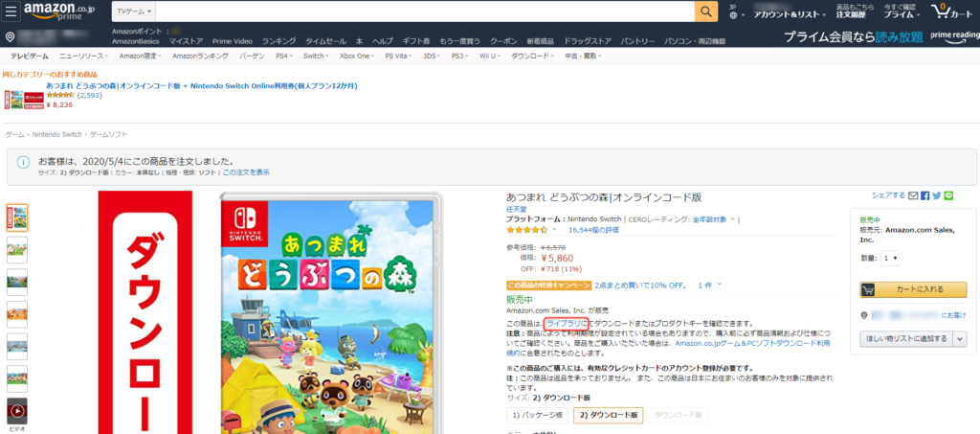Click 注文履歴 order history link

coord(853,14)
